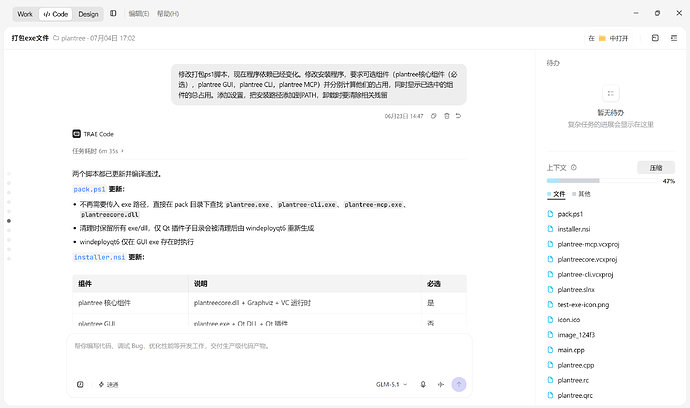Select the 其他 tab in context panel
Viewport: 690px width, 408px height.
click(581, 194)
